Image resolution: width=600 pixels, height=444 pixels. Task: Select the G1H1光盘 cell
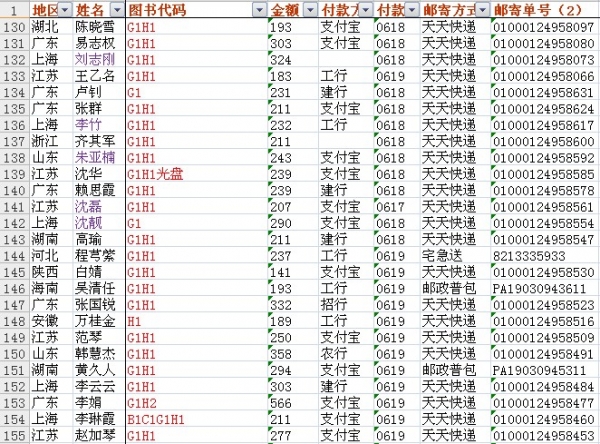coord(158,174)
